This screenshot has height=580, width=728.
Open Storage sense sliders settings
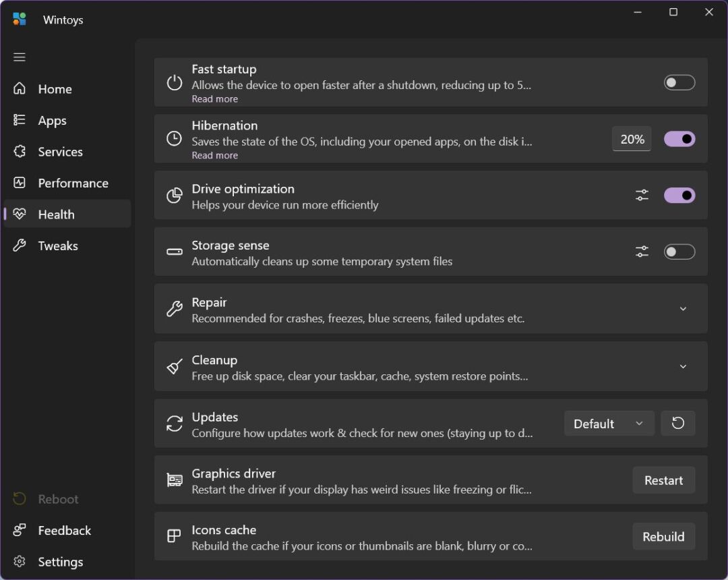coord(642,252)
